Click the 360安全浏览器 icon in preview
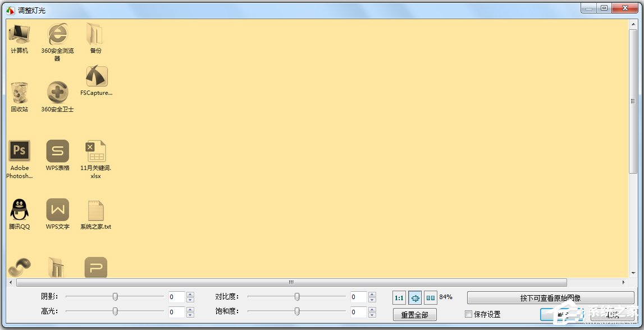The height and width of the screenshot is (330, 644). 57,34
